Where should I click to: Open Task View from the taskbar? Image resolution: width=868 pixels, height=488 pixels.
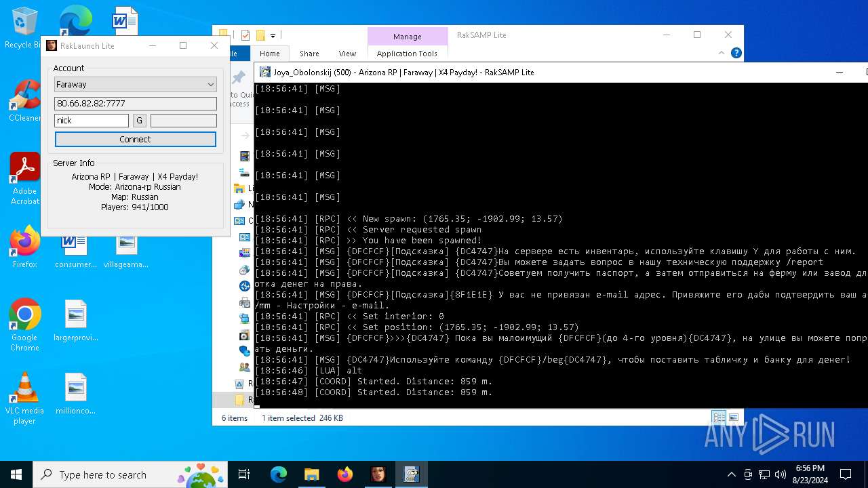pos(244,474)
